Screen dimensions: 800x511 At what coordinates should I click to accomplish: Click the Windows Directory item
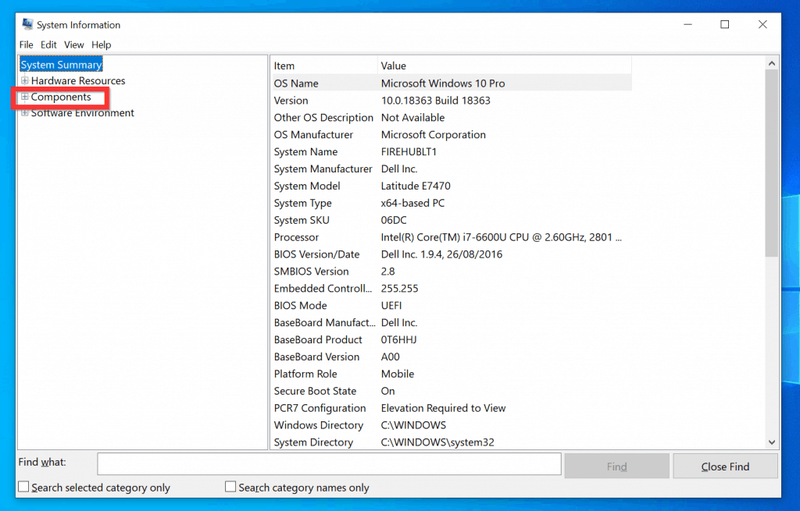point(318,425)
